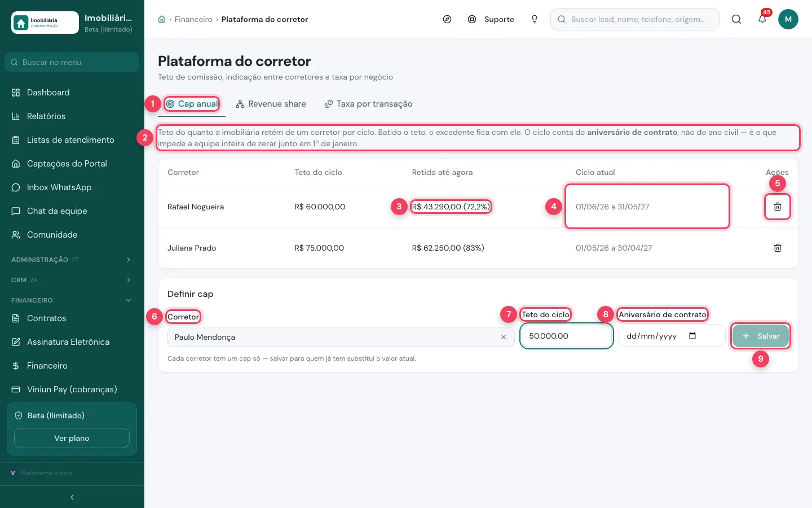Open Viniun Pay (cobranças)
Screen dimensions: 812x508
pos(72,389)
